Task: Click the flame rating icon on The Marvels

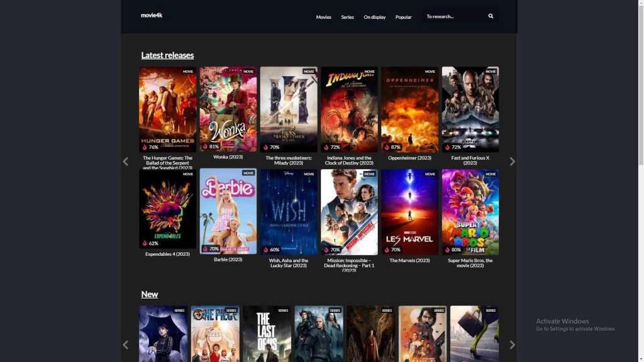Action: point(387,250)
